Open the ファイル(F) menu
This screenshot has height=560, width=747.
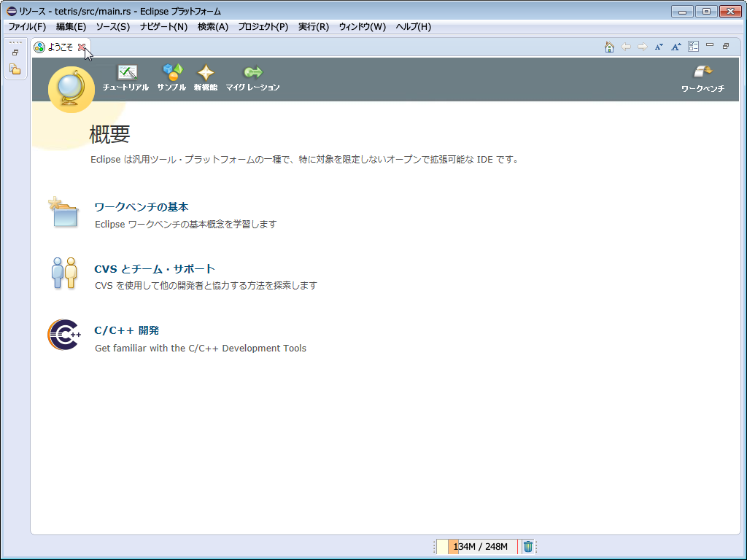[27, 27]
